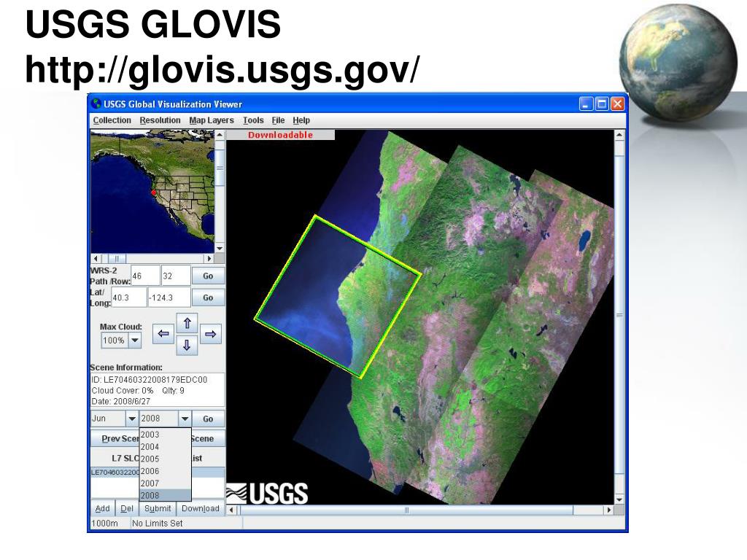Click the scene ID text LE70460322008179EDC00
The height and width of the screenshot is (560, 747).
pos(150,379)
